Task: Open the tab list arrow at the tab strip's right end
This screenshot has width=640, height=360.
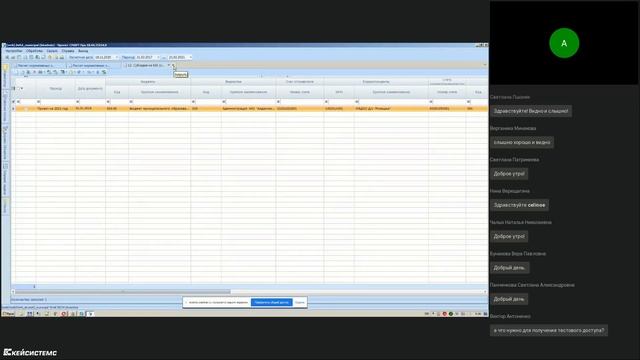Action: 485,65
